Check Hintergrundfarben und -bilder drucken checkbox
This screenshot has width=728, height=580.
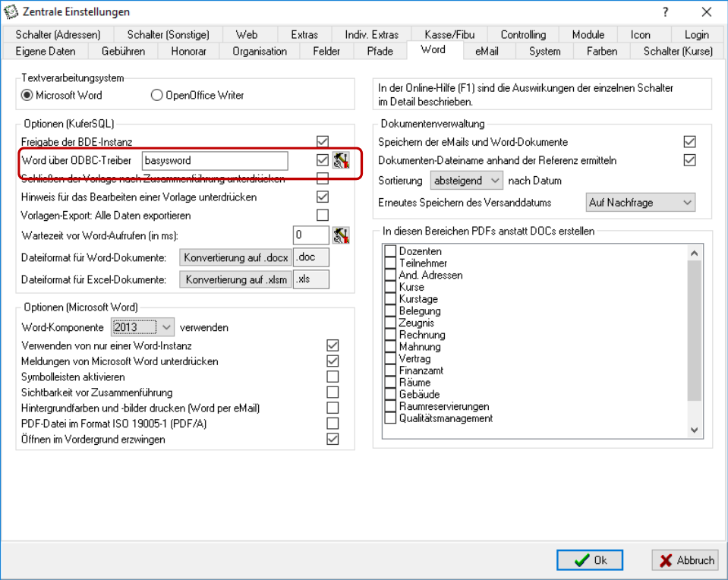pos(332,408)
